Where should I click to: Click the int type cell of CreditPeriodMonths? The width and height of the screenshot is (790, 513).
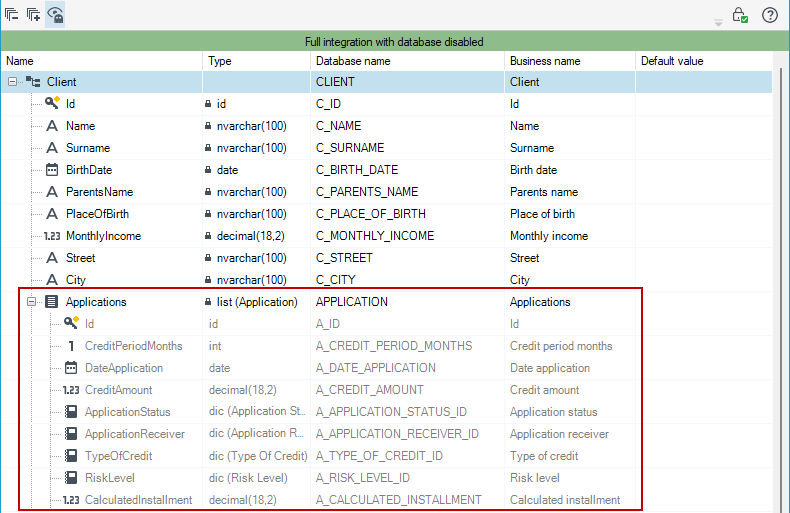point(256,346)
